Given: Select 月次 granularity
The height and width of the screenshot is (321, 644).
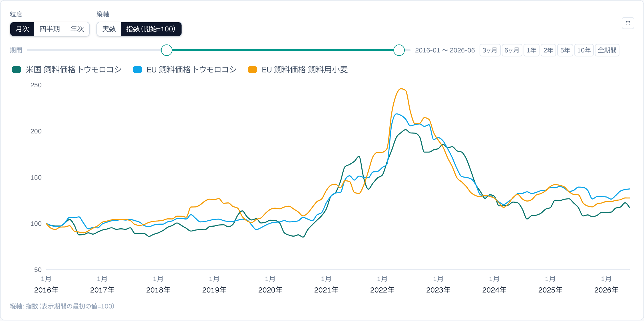Looking at the screenshot, I should click(22, 29).
